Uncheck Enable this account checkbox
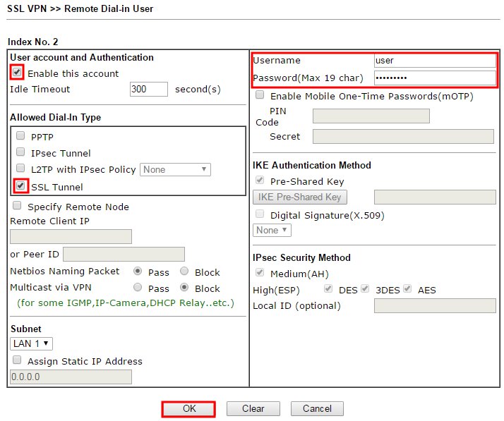Image resolution: width=504 pixels, height=421 pixels. [x=17, y=72]
